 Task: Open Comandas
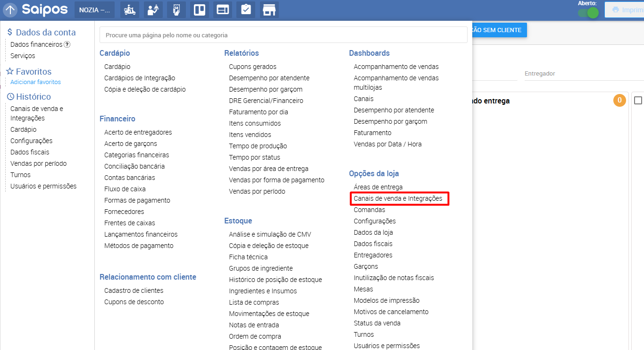click(x=369, y=210)
